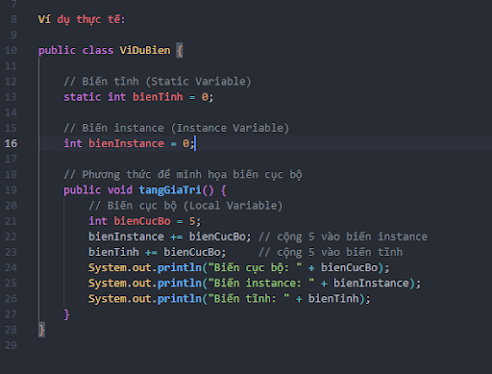The image size is (492, 374).
Task: Click the opening brace after ViDuBien
Action: [179, 51]
